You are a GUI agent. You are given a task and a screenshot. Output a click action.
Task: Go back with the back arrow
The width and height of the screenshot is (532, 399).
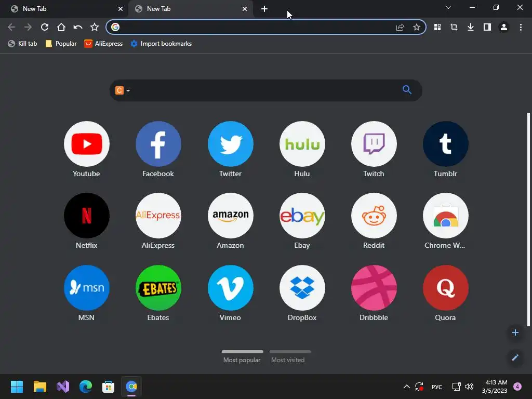[x=11, y=27]
